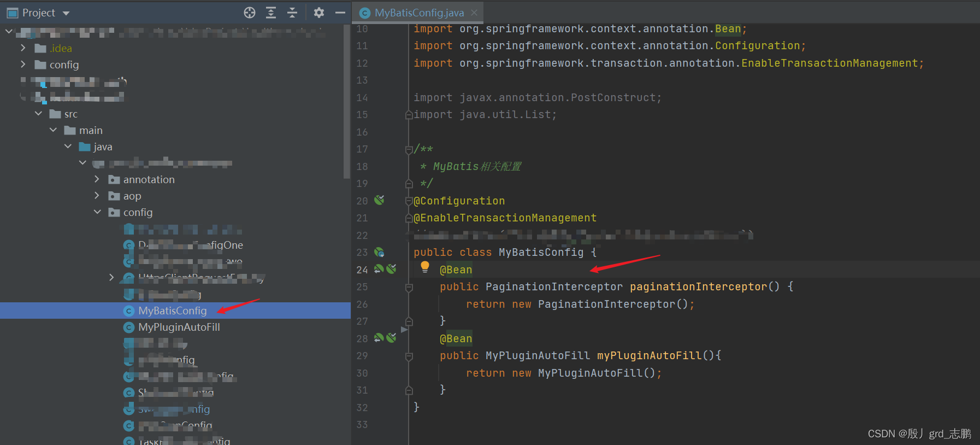
Task: Click the Expand All icon in Project toolbar
Action: tap(271, 13)
